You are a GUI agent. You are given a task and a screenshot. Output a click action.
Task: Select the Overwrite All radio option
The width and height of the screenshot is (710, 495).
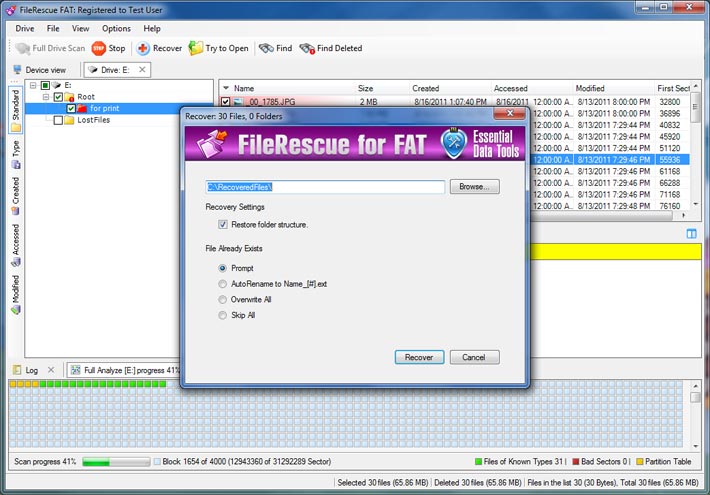point(222,299)
